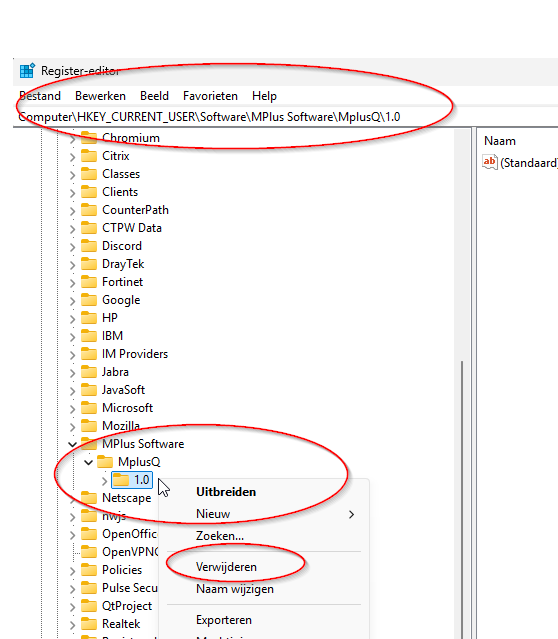The height and width of the screenshot is (639, 558).
Task: Collapse the MPlus Software key
Action: point(72,444)
